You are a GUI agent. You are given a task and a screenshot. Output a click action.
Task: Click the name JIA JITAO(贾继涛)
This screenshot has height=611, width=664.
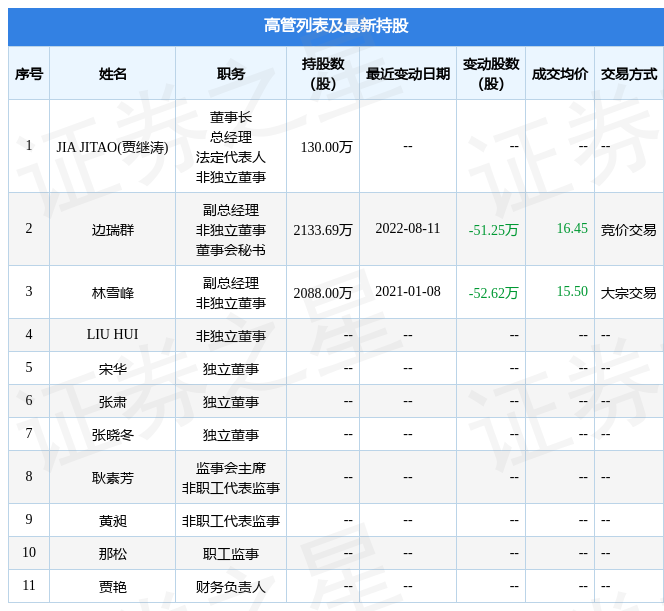(x=113, y=147)
